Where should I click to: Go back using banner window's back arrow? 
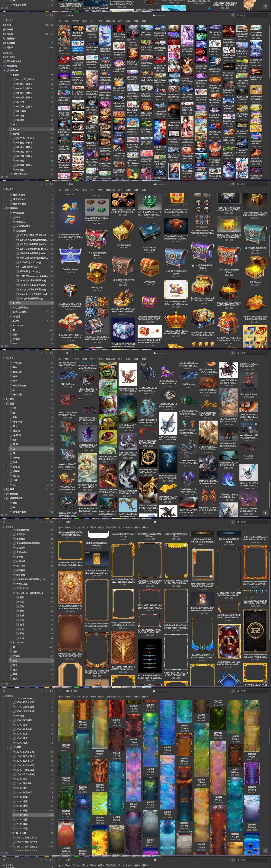click(x=59, y=15)
